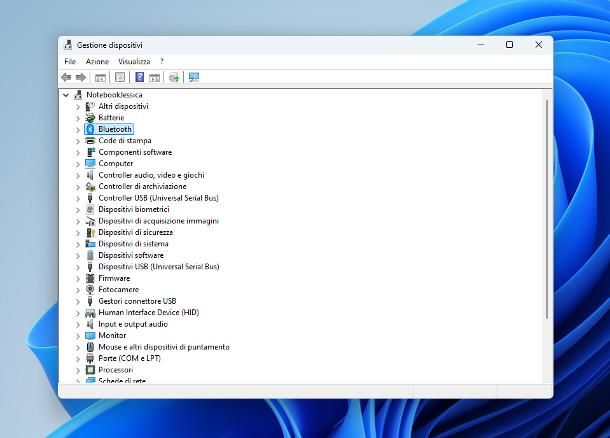Viewport: 610px width, 438px height.
Task: Click the scan for hardware changes monitor icon
Action: pyautogui.click(x=194, y=77)
